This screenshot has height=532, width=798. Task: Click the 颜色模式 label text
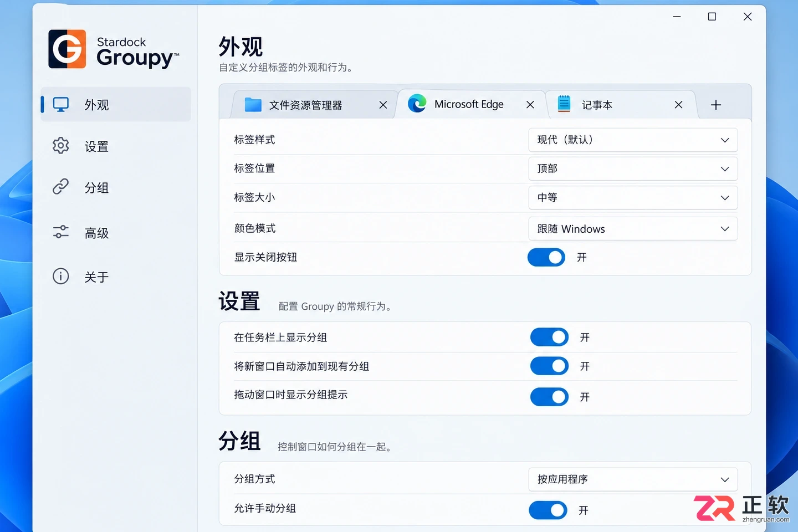254,228
